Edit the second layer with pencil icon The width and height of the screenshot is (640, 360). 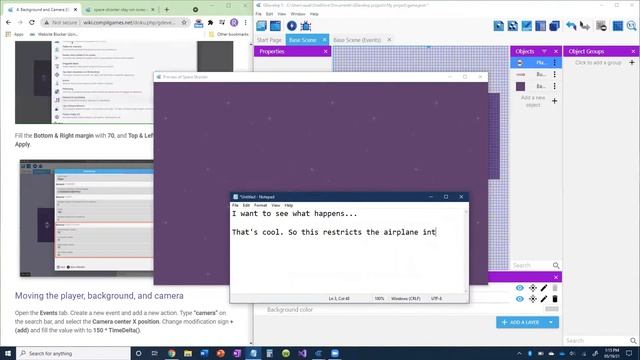(x=544, y=299)
